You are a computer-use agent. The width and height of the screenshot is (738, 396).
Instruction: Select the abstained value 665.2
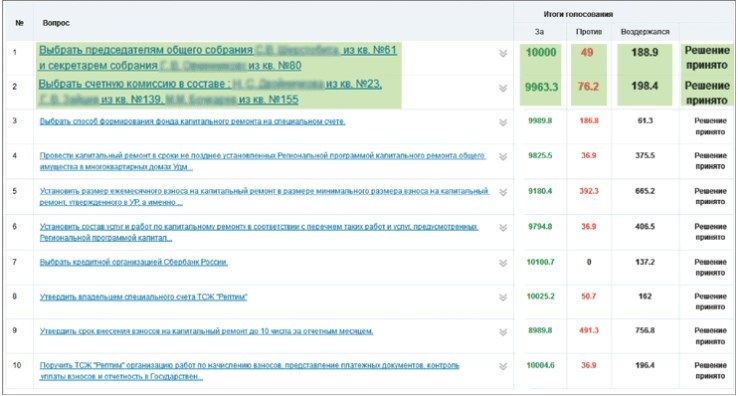[x=645, y=191]
